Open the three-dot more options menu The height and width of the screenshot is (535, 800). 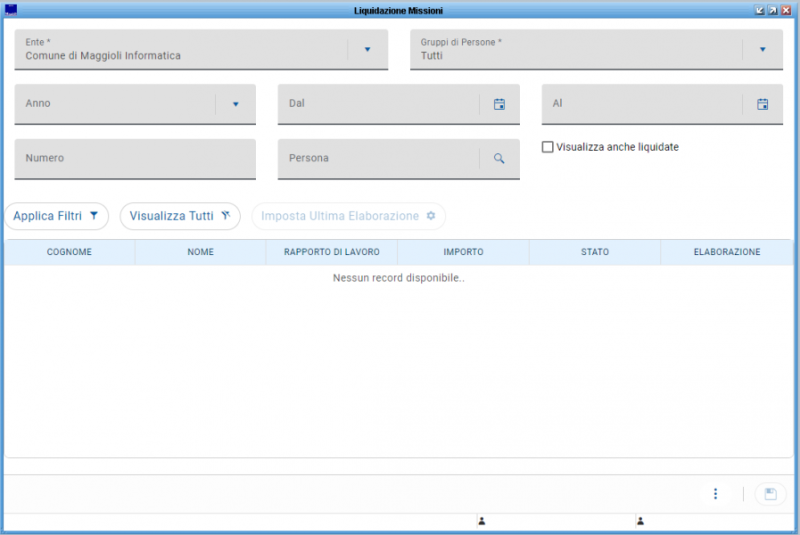[715, 493]
